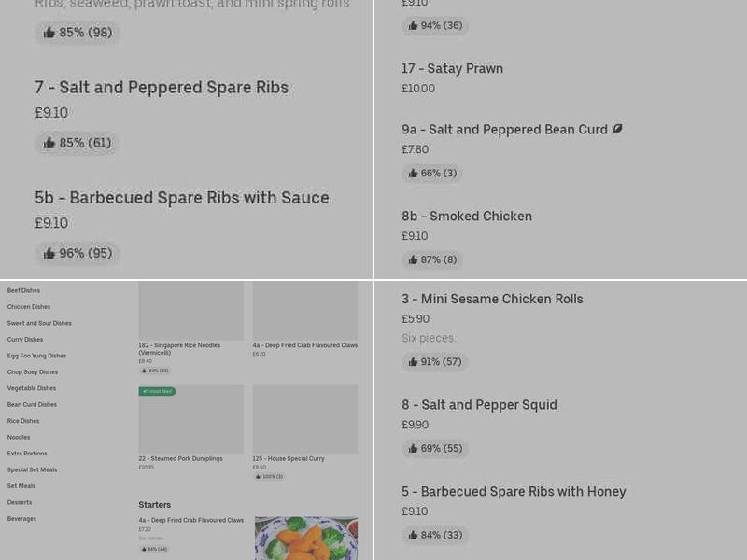Choose Noodles in the category sidebar
747x560 pixels.
click(19, 437)
